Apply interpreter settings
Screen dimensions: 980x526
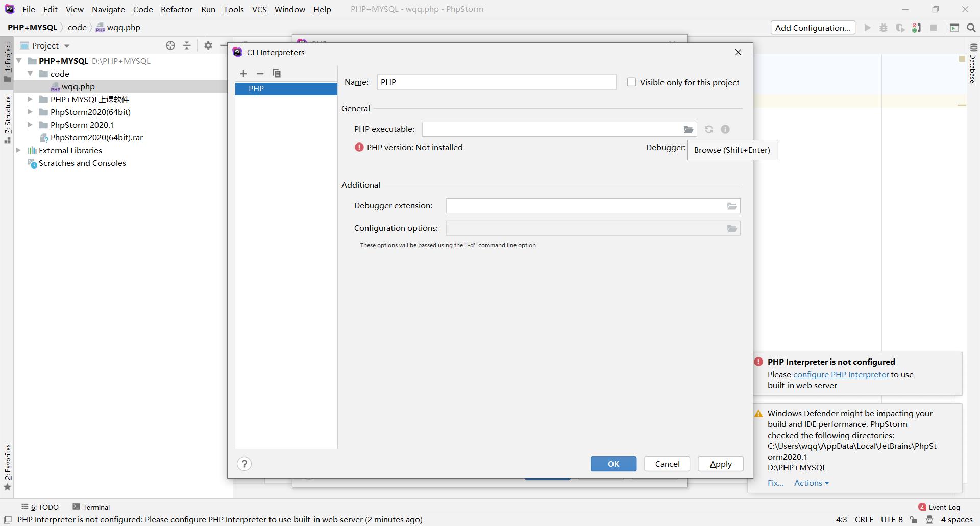(721, 464)
